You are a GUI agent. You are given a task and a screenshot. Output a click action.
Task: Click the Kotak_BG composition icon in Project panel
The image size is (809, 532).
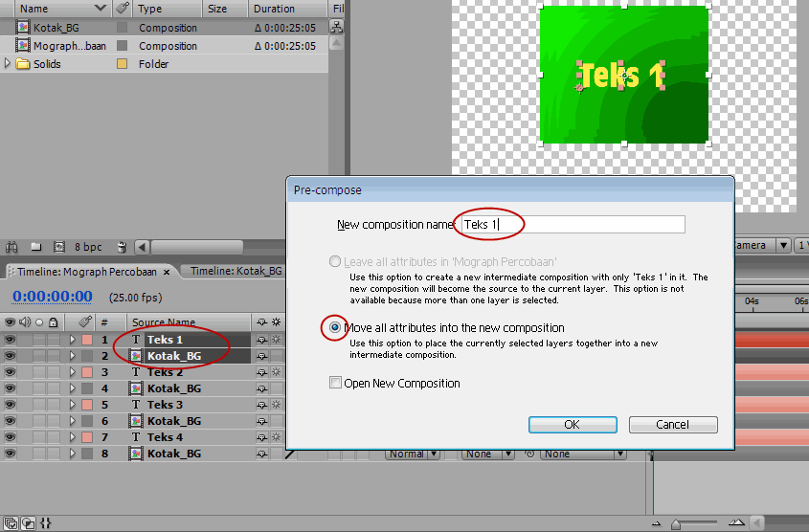23,28
